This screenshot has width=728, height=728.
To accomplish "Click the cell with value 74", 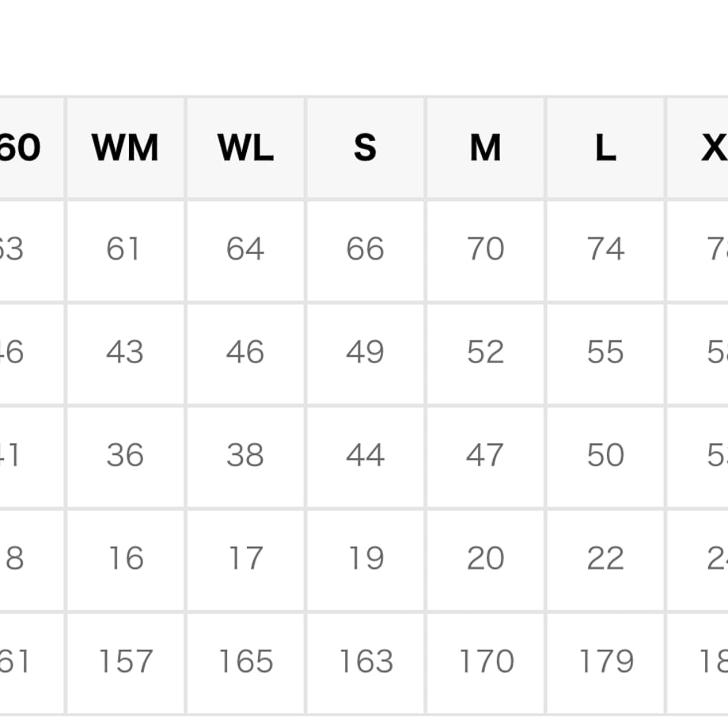I will coord(605,251).
